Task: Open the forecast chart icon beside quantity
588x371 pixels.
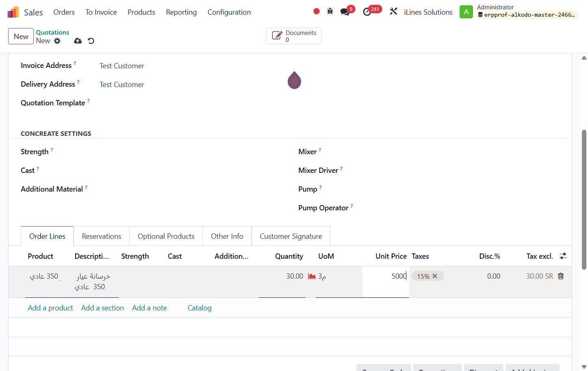Action: coord(312,276)
